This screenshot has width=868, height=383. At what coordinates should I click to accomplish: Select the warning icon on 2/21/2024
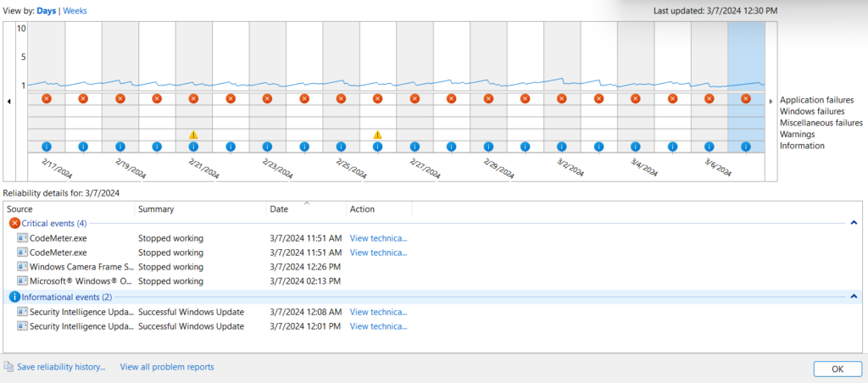[193, 135]
